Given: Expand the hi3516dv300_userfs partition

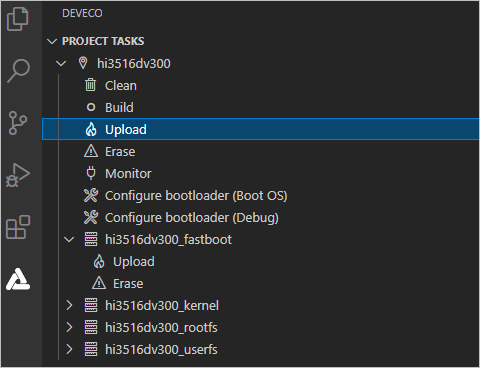Looking at the screenshot, I should pos(69,349).
